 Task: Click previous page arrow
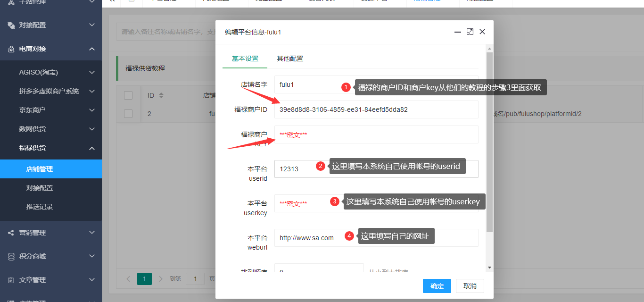(x=129, y=279)
